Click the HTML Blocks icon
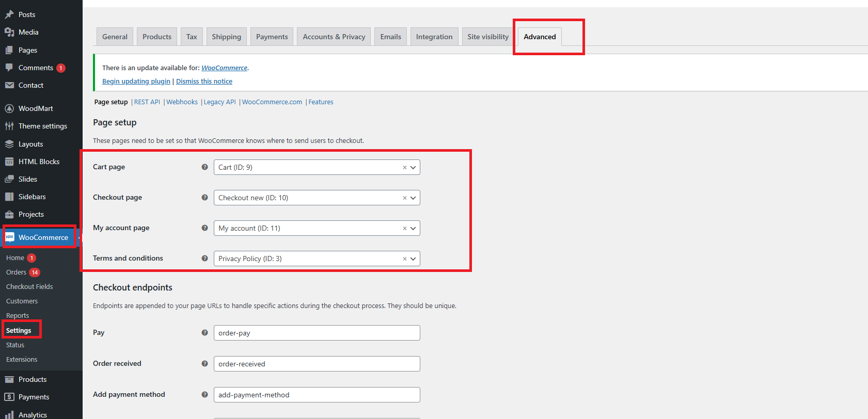Screen dimensions: 868x419 9,162
